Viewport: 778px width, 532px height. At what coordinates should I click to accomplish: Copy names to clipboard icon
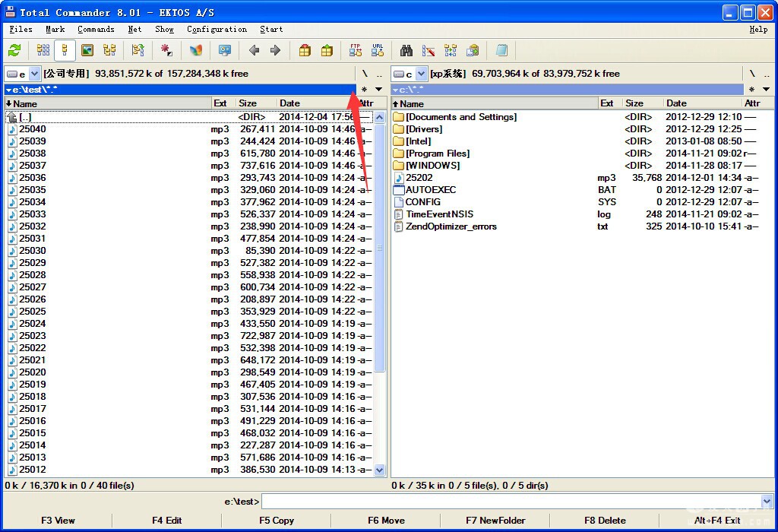(x=473, y=50)
